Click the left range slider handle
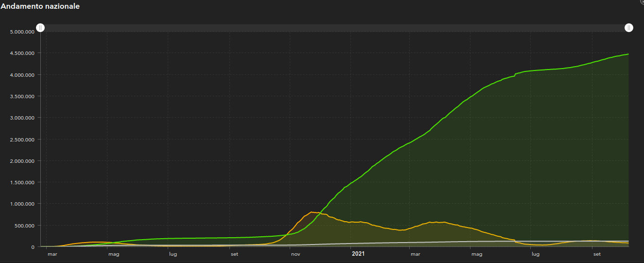 [x=41, y=28]
